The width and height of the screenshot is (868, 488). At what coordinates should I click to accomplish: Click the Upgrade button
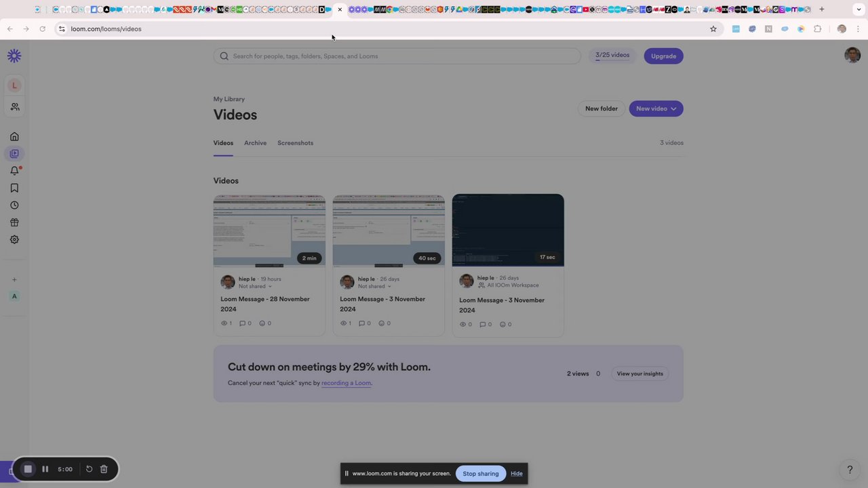(663, 56)
